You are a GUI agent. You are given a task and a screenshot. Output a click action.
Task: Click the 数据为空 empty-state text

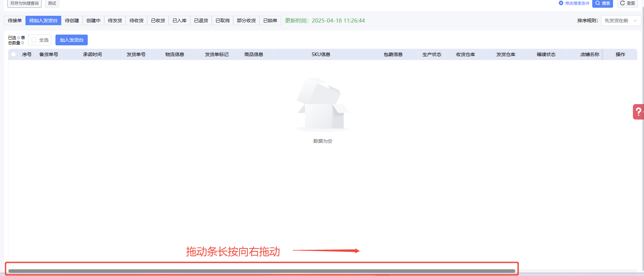point(323,141)
